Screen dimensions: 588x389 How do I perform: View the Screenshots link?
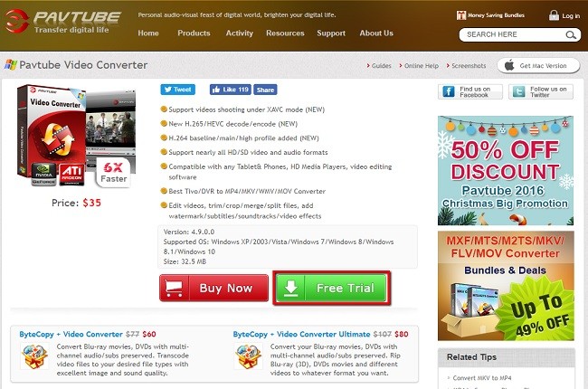tap(469, 66)
